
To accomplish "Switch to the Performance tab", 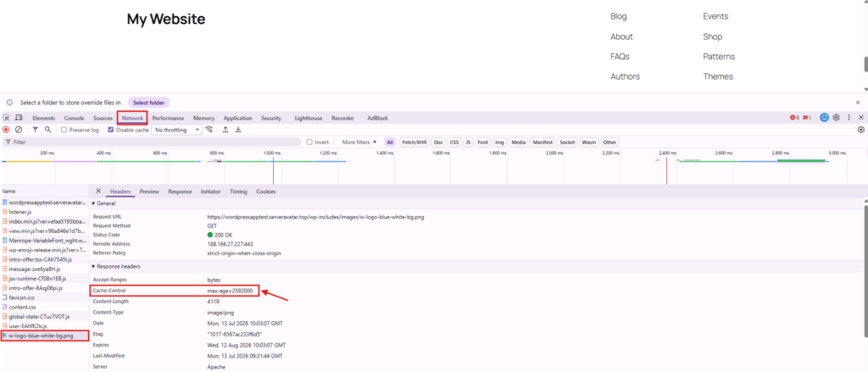I will tap(169, 118).
